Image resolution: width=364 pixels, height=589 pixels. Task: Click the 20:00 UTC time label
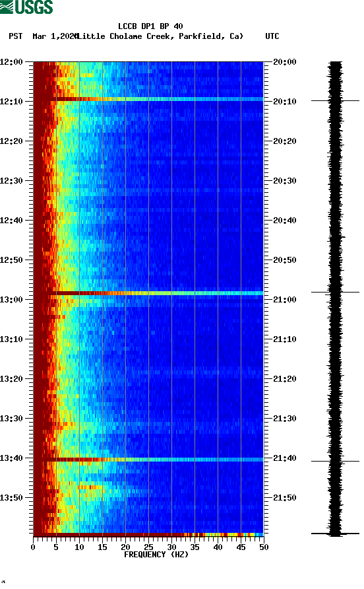point(284,61)
